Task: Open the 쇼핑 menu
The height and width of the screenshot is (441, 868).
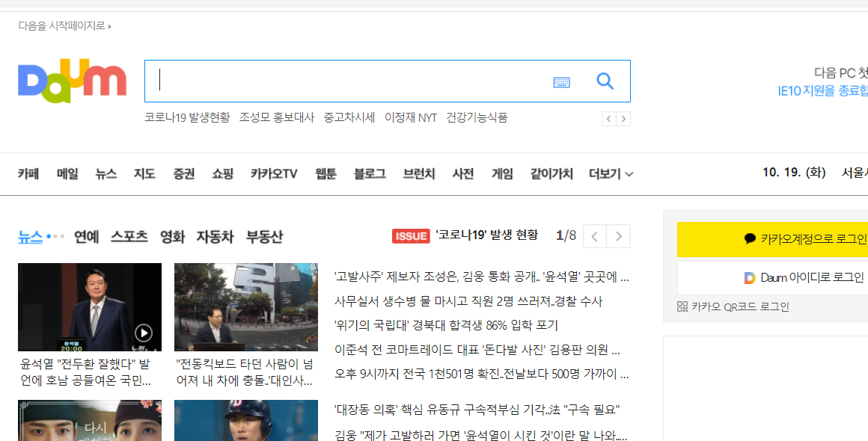Action: coord(222,173)
